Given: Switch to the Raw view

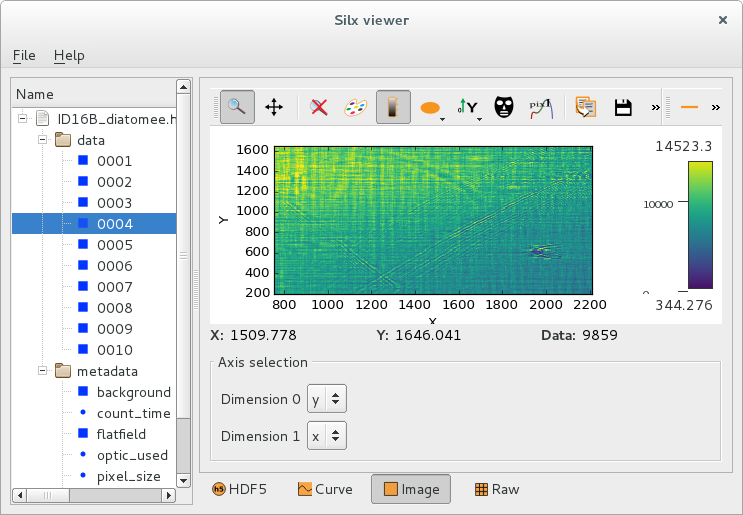Looking at the screenshot, I should tap(496, 489).
